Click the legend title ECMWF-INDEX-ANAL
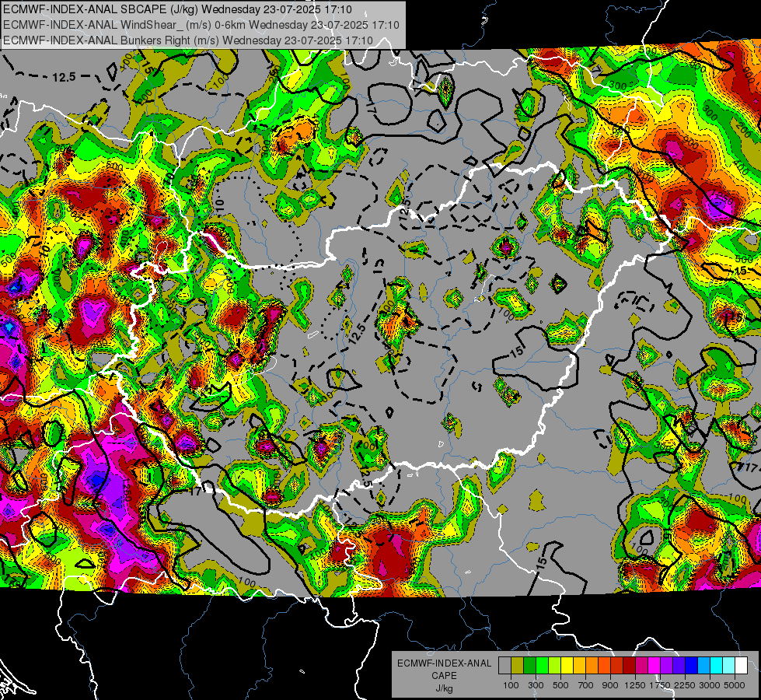Image resolution: width=761 pixels, height=700 pixels. [x=444, y=663]
